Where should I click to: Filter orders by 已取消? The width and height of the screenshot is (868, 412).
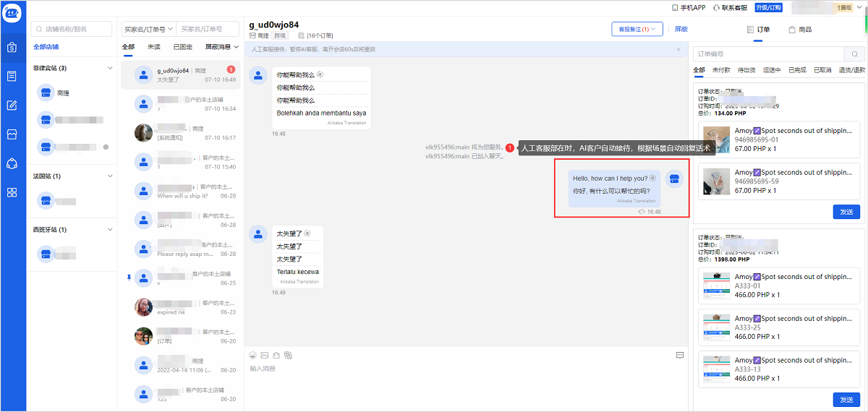[x=822, y=70]
